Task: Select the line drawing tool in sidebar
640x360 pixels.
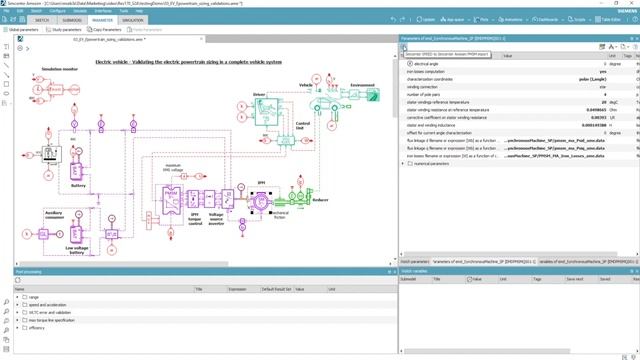Action: coord(6,65)
